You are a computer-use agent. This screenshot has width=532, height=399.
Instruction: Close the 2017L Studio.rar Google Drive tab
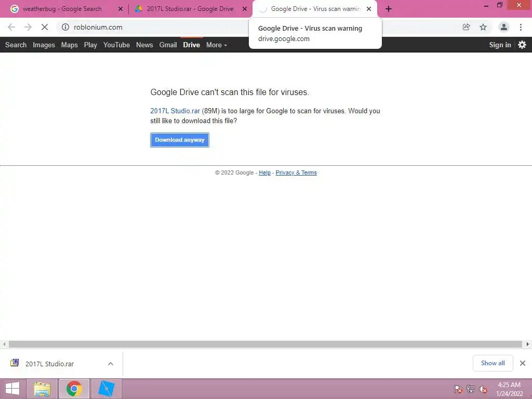245,9
